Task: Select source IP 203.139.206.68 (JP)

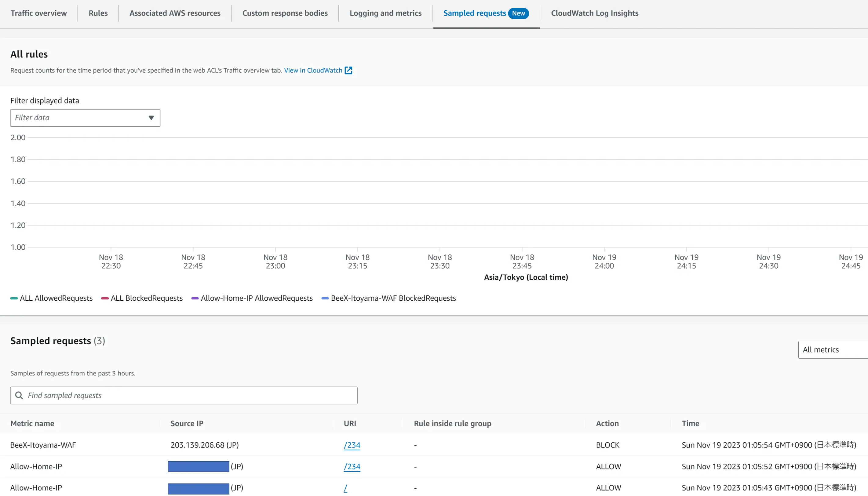Action: [204, 445]
